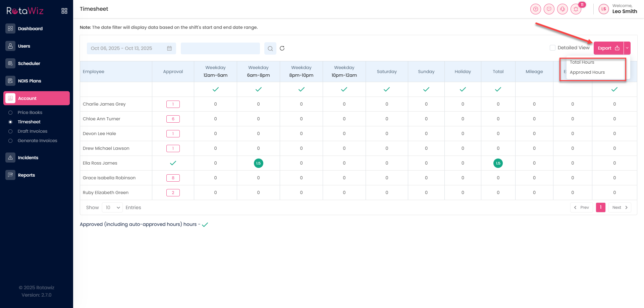Choose Total Hours from export menu
Viewport: 644px width, 308px height.
tap(582, 62)
